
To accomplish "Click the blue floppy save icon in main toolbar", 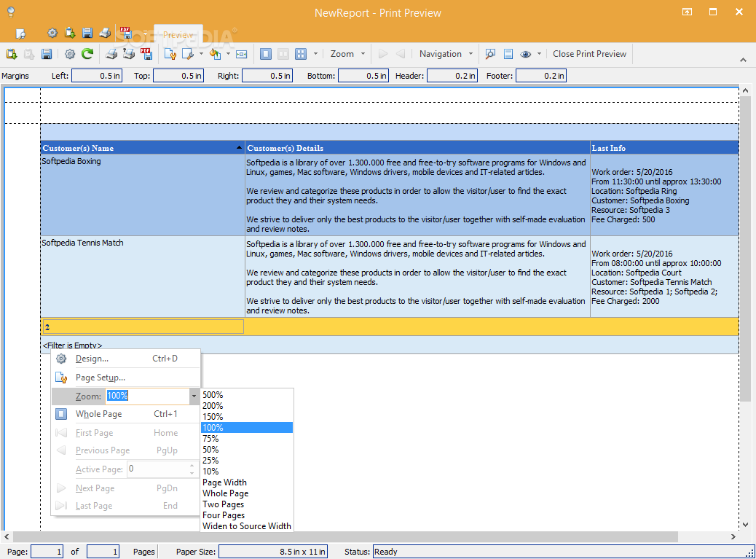I will pyautogui.click(x=47, y=54).
